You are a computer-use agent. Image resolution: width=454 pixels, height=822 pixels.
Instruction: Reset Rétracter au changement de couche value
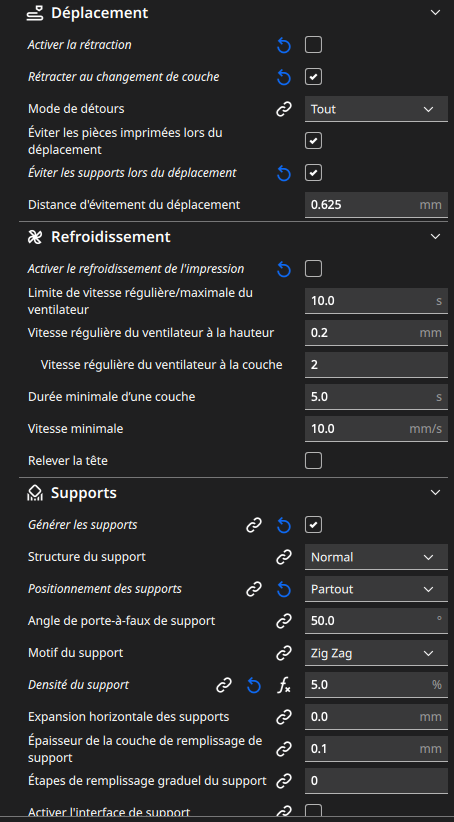284,78
